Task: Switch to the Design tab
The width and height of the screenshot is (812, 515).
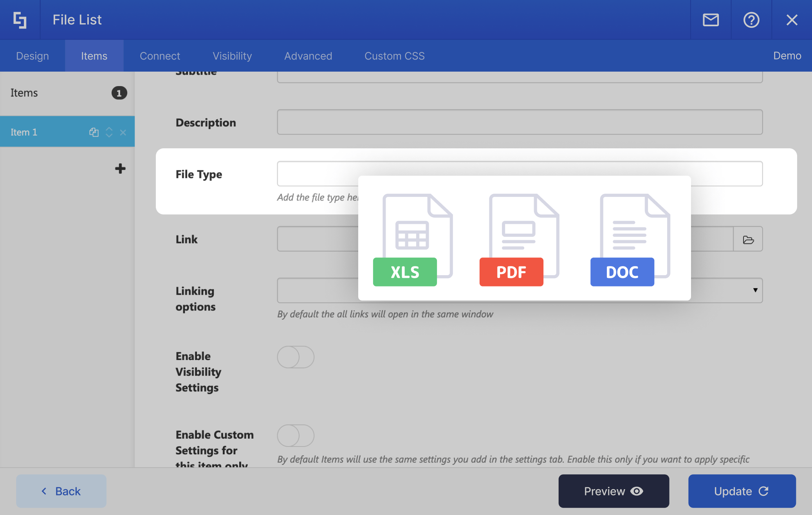Action: point(32,56)
